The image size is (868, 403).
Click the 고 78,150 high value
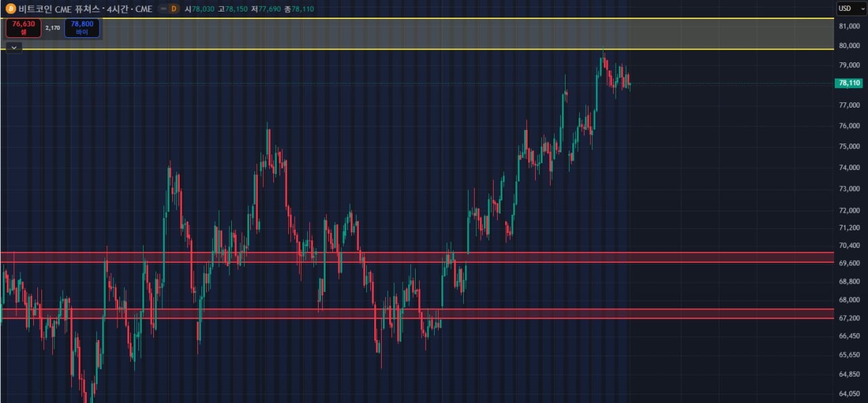233,9
